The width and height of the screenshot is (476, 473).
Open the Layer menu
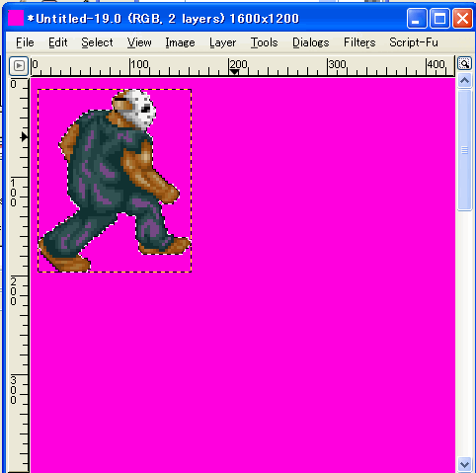pyautogui.click(x=223, y=42)
